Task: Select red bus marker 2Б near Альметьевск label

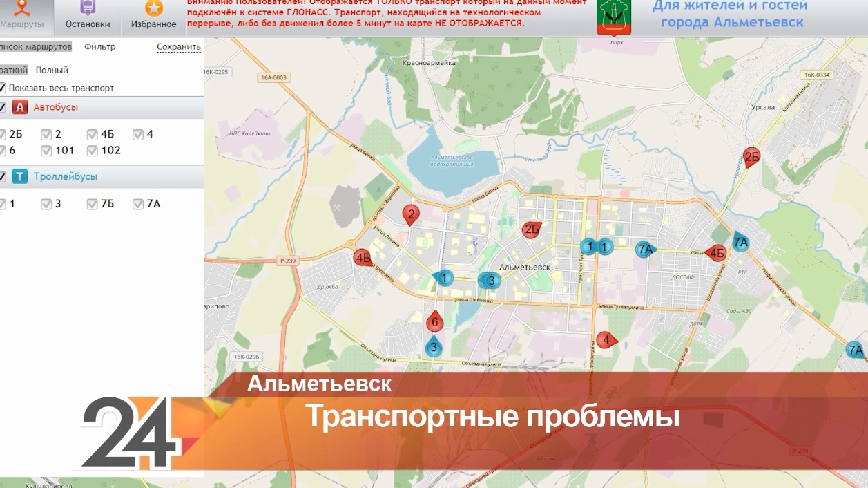Action: [531, 230]
